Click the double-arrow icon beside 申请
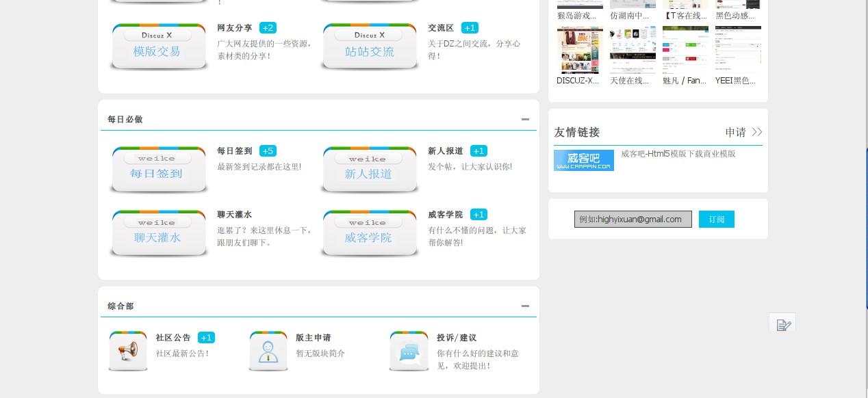The image size is (868, 398). pos(756,132)
